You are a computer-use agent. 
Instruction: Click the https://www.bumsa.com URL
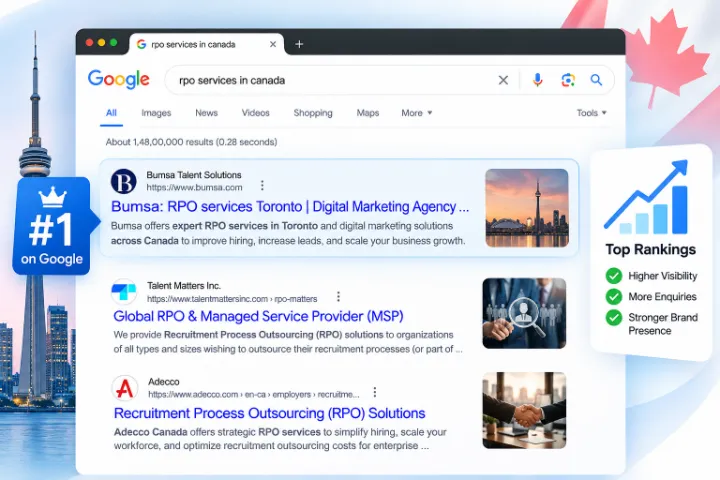point(194,187)
